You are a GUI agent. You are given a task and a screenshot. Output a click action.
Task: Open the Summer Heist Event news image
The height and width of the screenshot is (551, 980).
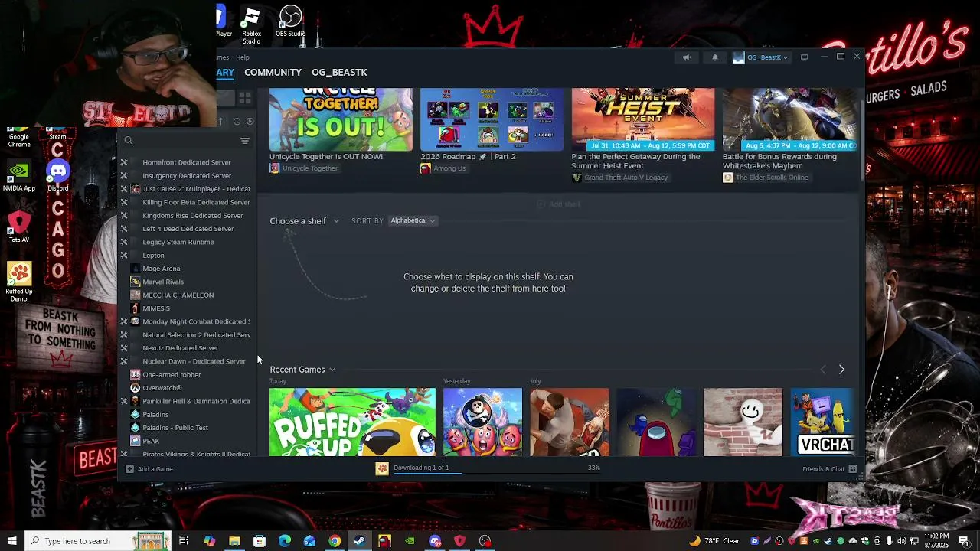[642, 119]
